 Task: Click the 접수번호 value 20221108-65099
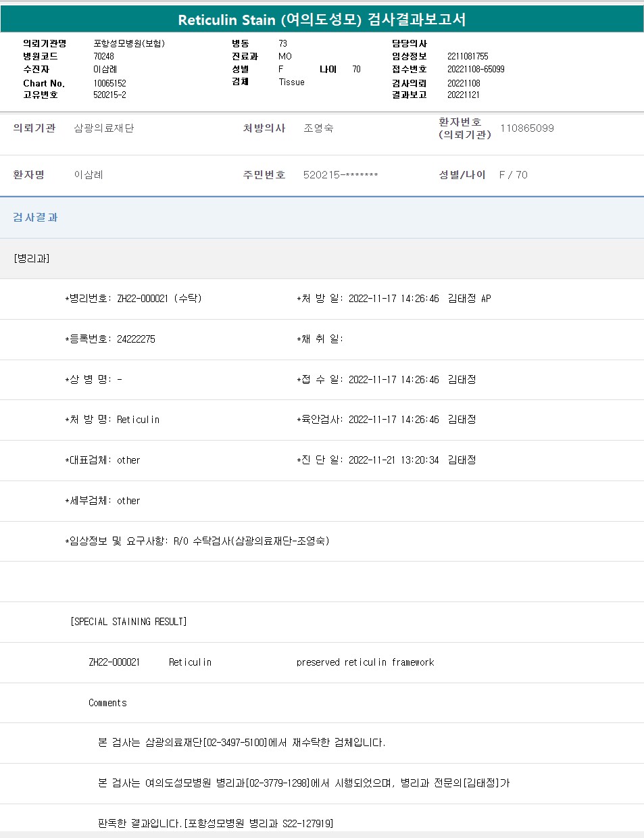point(476,70)
